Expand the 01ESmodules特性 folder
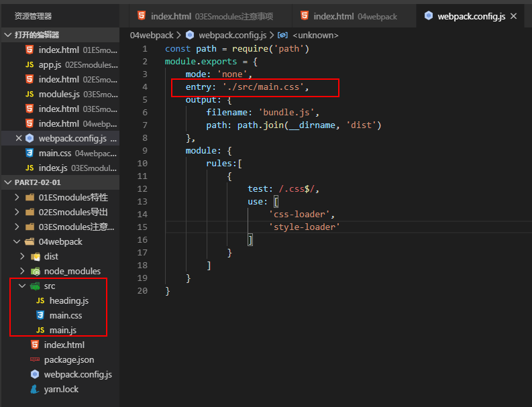532x407 pixels. click(17, 197)
